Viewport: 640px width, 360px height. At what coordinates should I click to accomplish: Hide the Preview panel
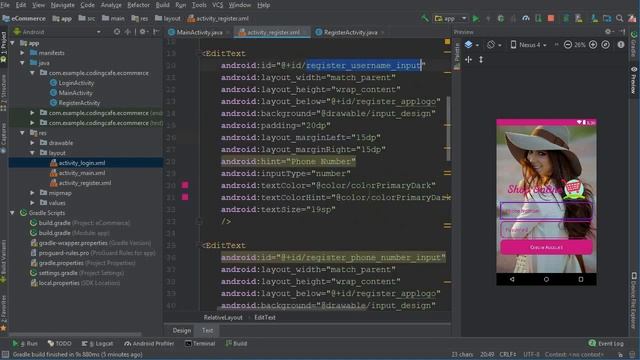tap(622, 32)
